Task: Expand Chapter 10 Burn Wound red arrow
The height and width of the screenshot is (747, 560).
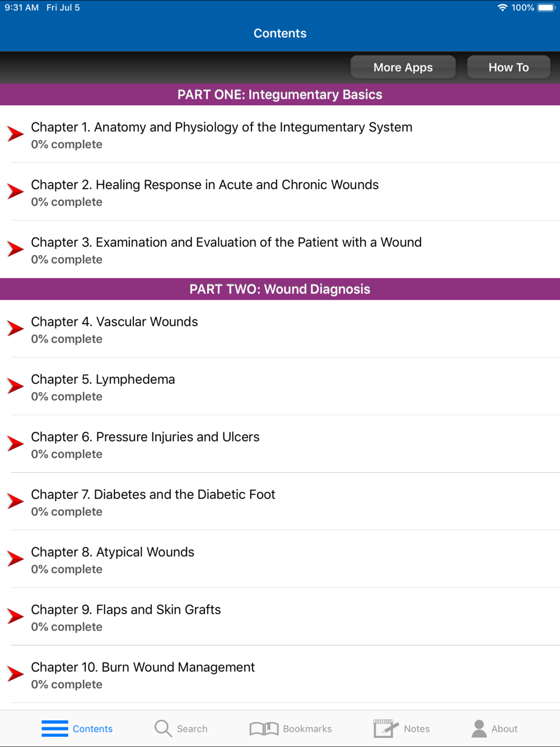Action: pos(15,674)
